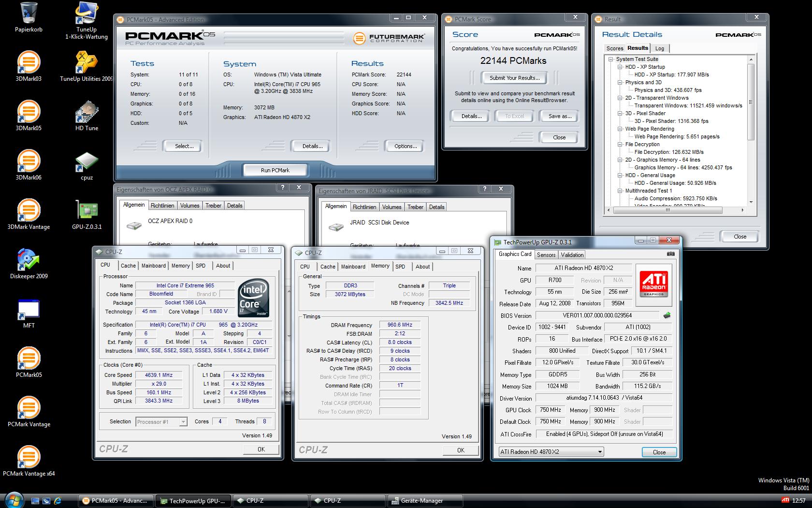Image resolution: width=812 pixels, height=508 pixels.
Task: Open the Treiber tab in JRAID properties
Action: click(x=415, y=207)
